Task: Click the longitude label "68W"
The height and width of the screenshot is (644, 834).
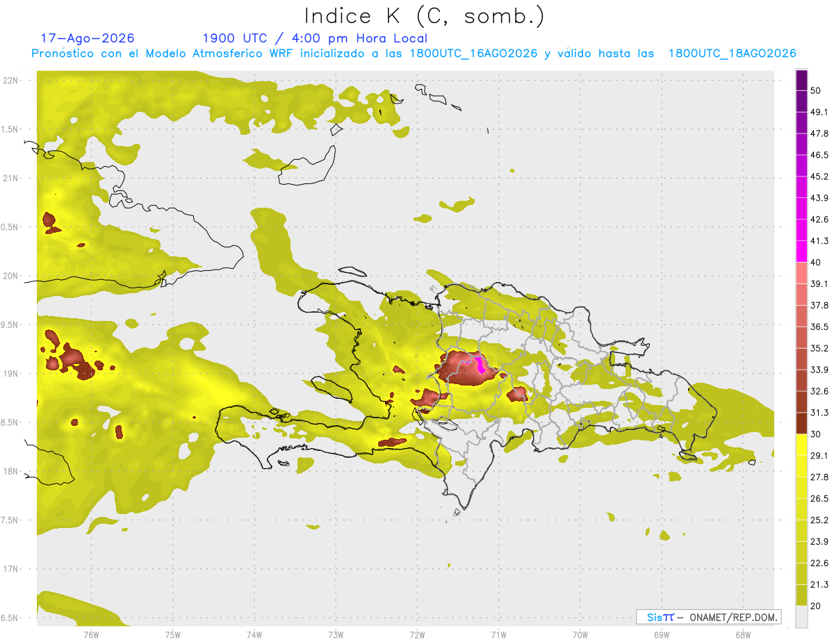Action: 743,634
